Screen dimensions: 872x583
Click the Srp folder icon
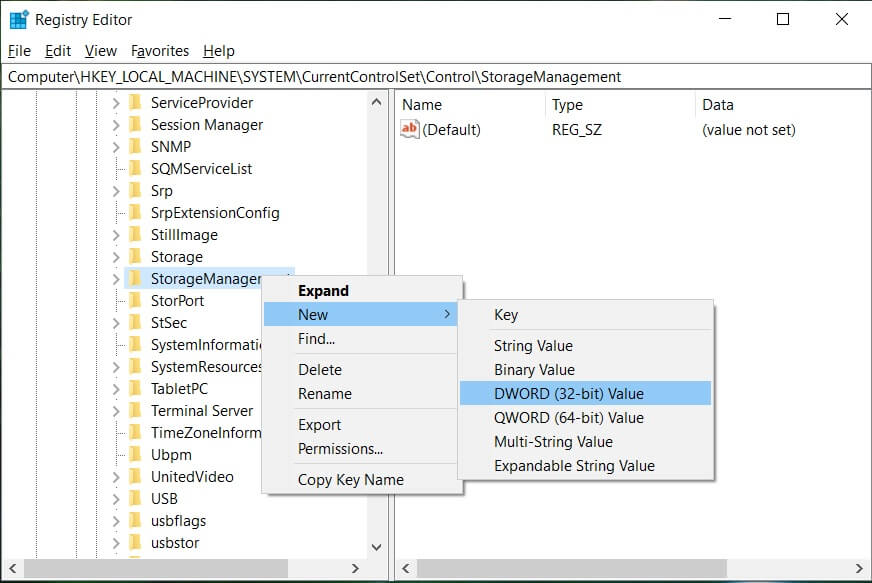(x=135, y=191)
